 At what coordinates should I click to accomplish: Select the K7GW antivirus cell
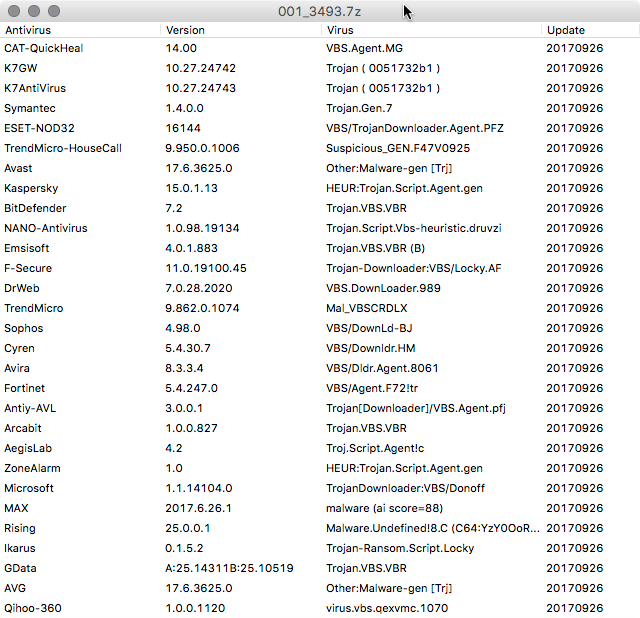pyautogui.click(x=21, y=68)
